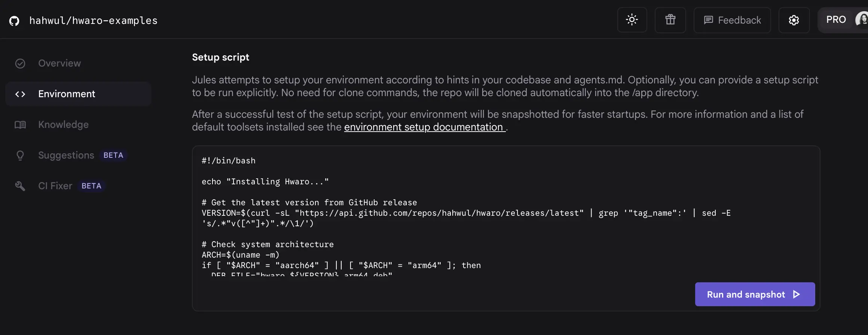Image resolution: width=868 pixels, height=335 pixels.
Task: Open the Suggestions beta section
Action: pyautogui.click(x=66, y=156)
